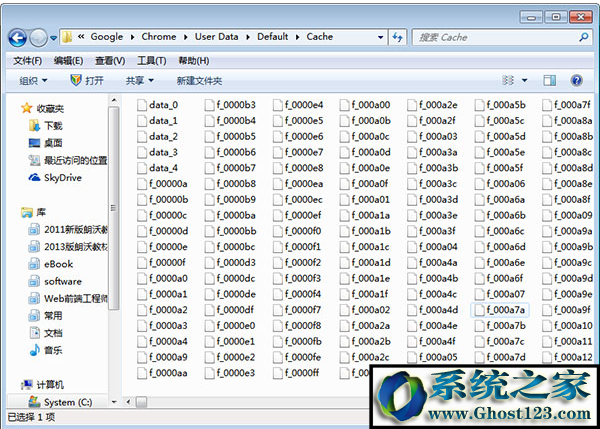The image size is (600, 429).
Task: Toggle the preview pane icon
Action: 549,80
